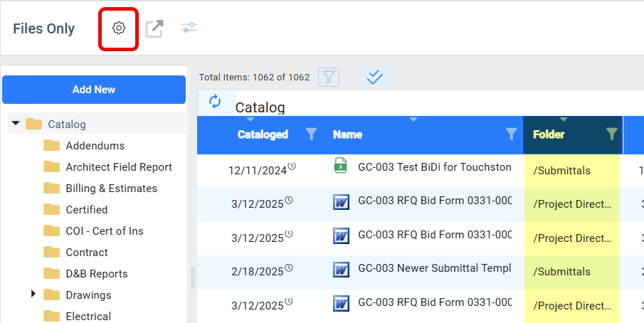Sort by the Name column header
The width and height of the screenshot is (644, 323).
pyautogui.click(x=347, y=134)
